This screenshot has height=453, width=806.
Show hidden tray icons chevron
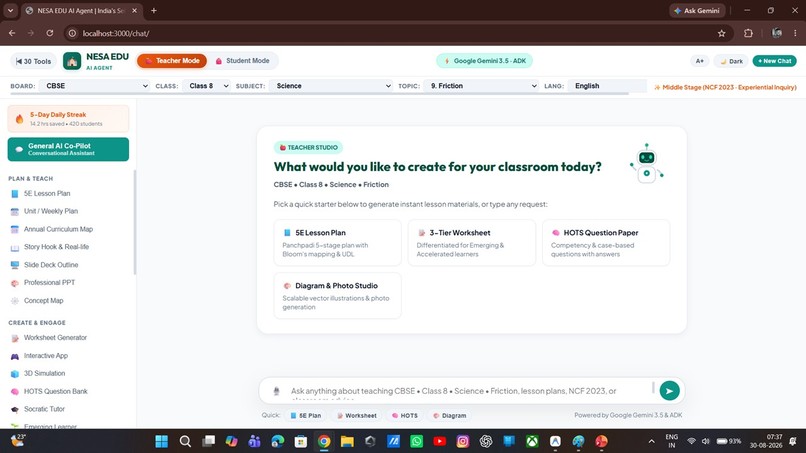point(651,441)
